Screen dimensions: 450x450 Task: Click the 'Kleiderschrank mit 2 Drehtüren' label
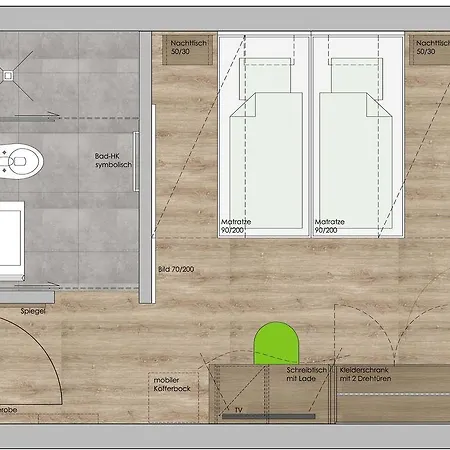365,374
